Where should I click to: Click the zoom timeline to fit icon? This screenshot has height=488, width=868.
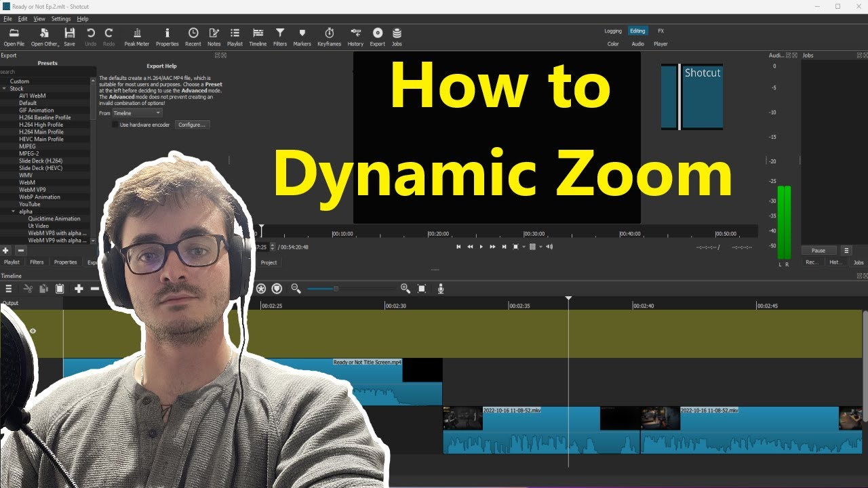point(422,289)
